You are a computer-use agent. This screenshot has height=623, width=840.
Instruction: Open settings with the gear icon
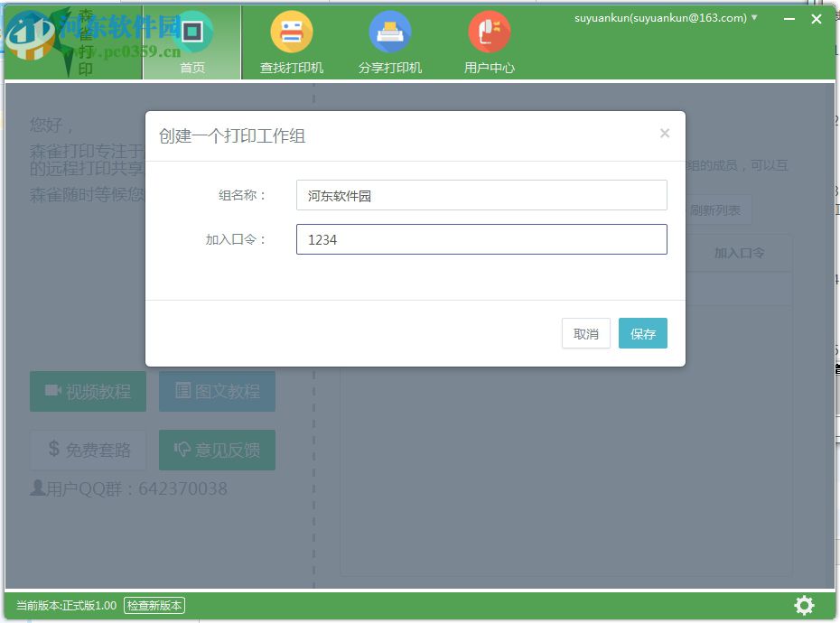[803, 605]
